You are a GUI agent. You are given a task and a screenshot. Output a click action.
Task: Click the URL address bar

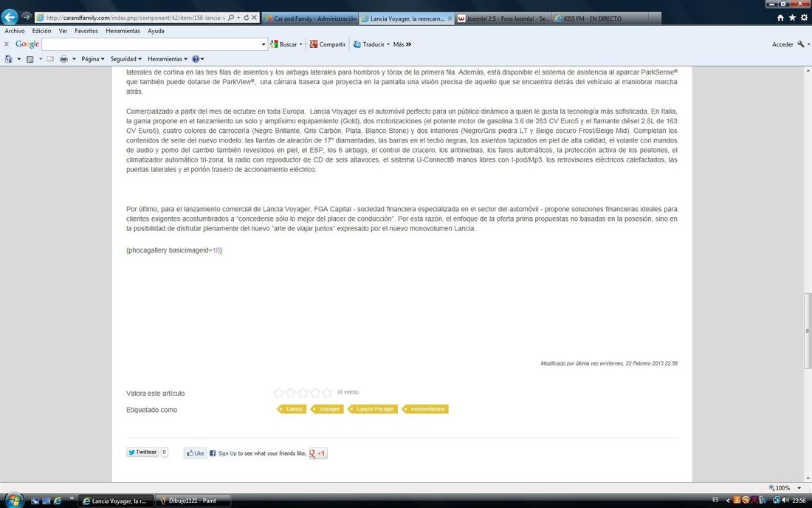(x=136, y=18)
